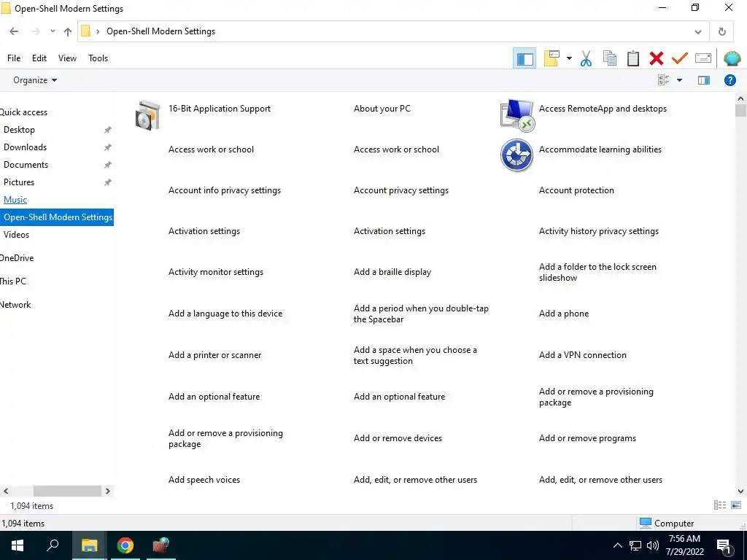Toggle the preview pane button
747x560 pixels.
pos(704,80)
